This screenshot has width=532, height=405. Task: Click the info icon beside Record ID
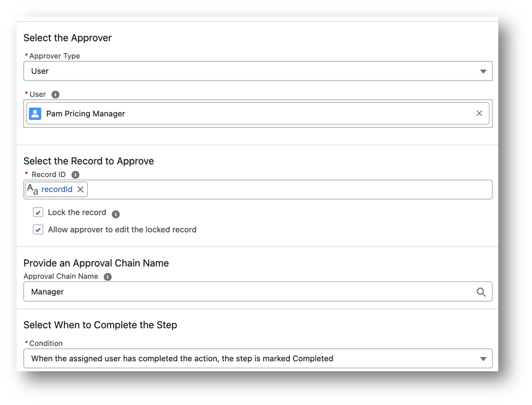click(x=75, y=175)
